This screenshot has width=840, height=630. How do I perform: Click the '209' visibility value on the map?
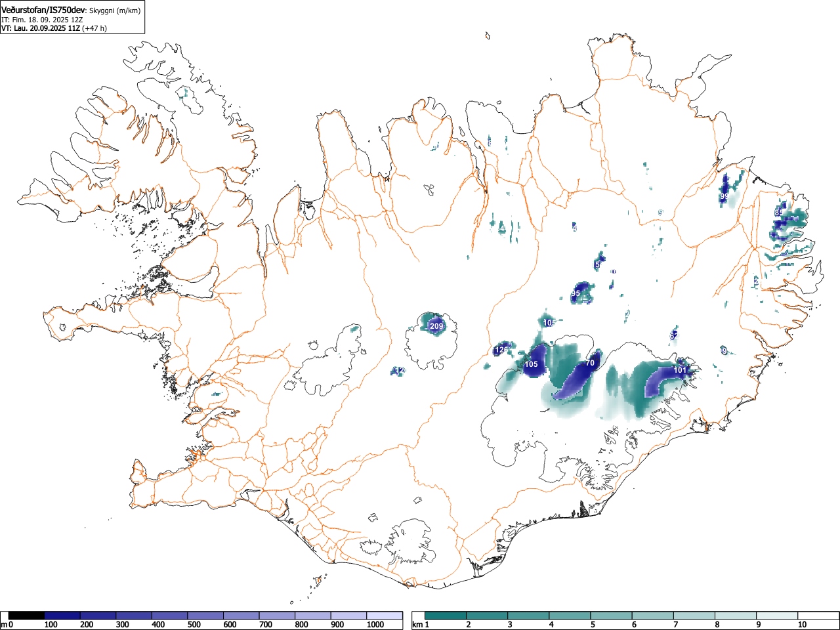coord(436,326)
